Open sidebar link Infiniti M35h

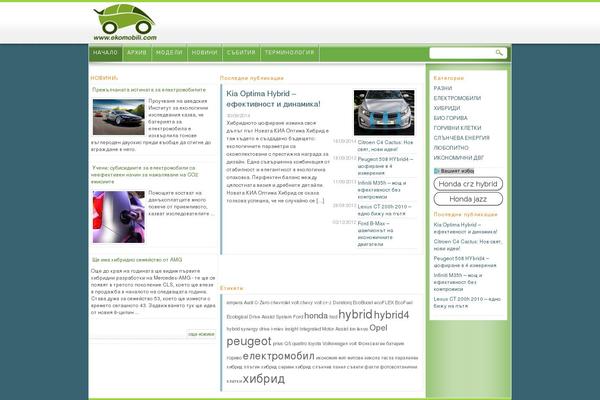(x=458, y=282)
